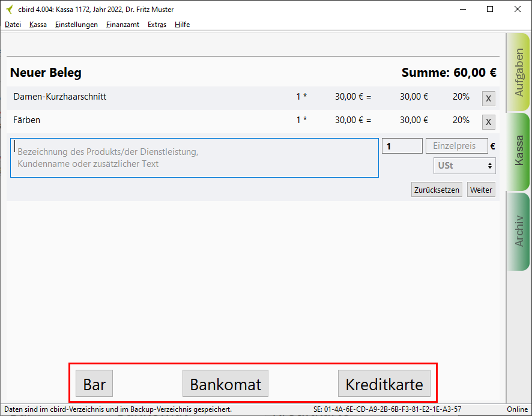Delete the Färben row with X

click(x=488, y=122)
